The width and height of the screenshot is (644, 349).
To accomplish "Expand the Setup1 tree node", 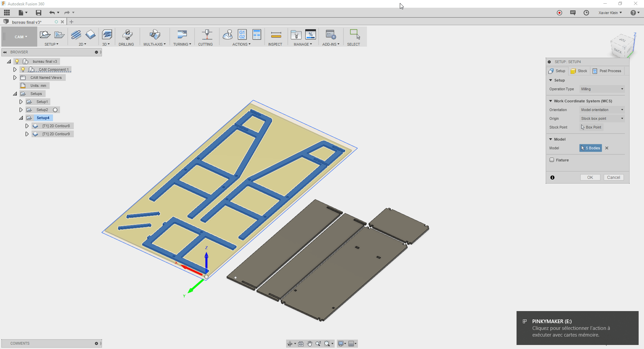I will (x=21, y=102).
